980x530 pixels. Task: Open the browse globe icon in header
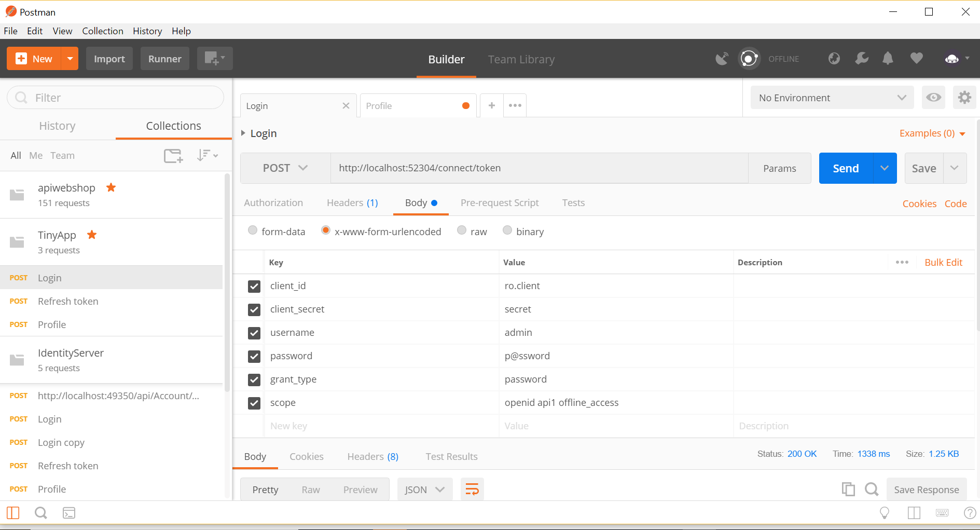834,59
